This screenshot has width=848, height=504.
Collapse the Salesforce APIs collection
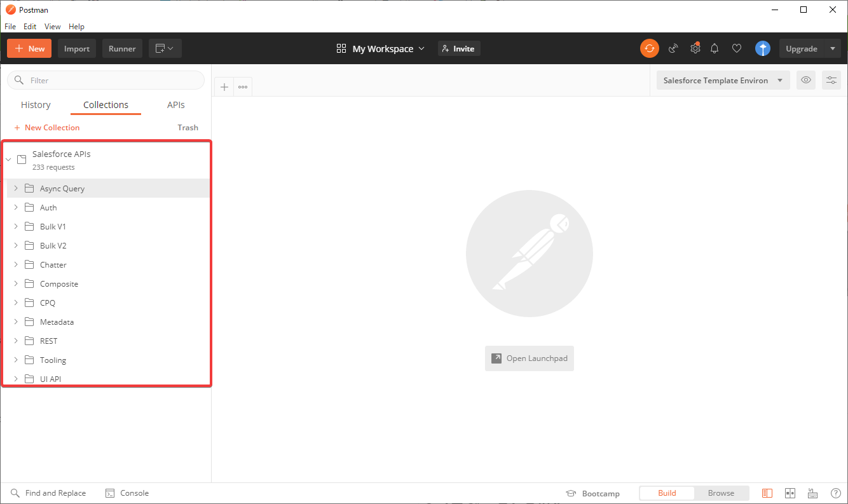(8, 160)
